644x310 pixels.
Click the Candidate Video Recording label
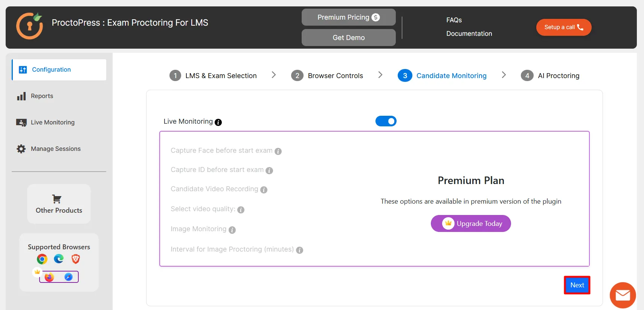coord(214,189)
